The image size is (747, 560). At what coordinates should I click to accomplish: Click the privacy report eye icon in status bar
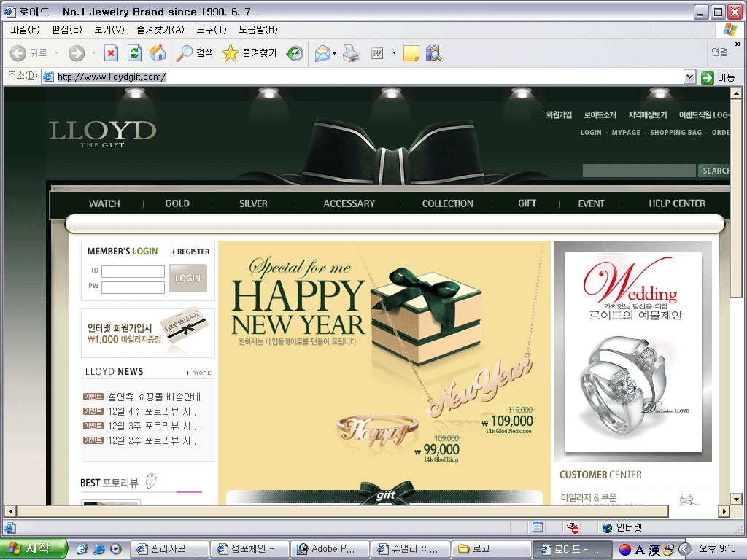(572, 527)
